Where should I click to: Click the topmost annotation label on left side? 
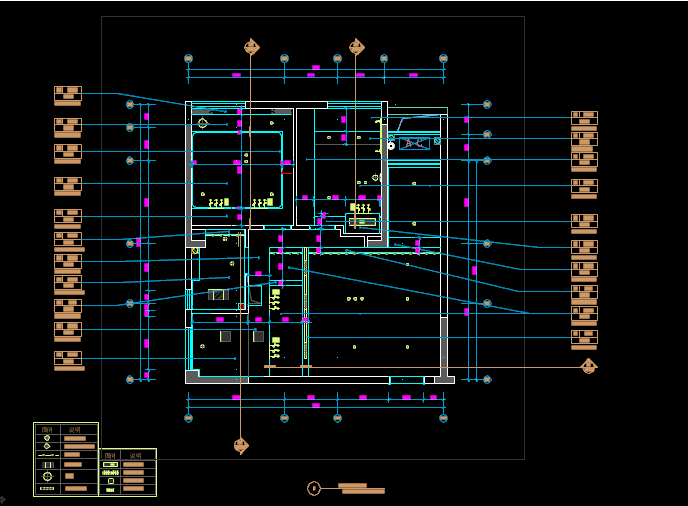(67, 95)
